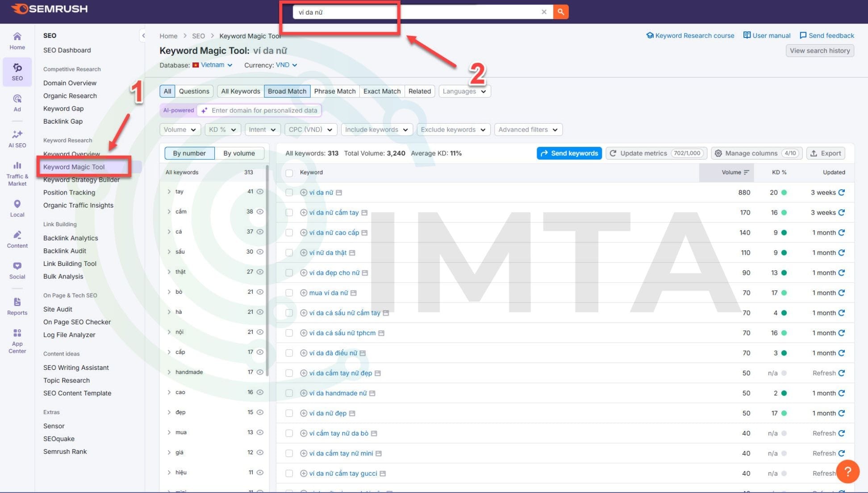Clear the search field with the X icon
This screenshot has height=493, width=868.
click(544, 12)
